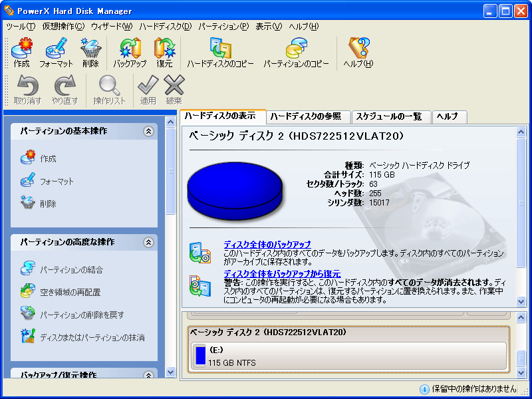Click the blue partition color block for E:
This screenshot has width=532, height=399.
[201, 355]
